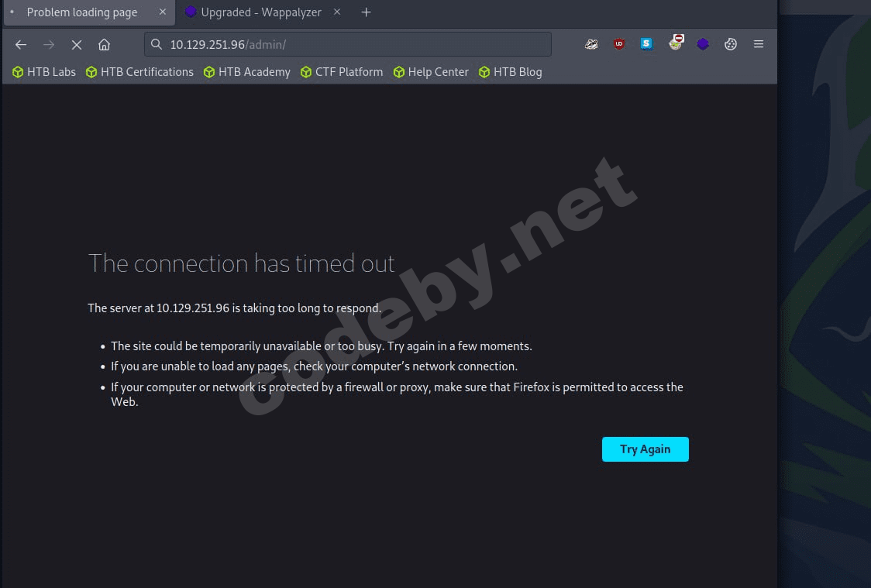Viewport: 871px width, 588px height.
Task: Click the text 'The server at 10.129.251.96'
Action: (x=158, y=308)
